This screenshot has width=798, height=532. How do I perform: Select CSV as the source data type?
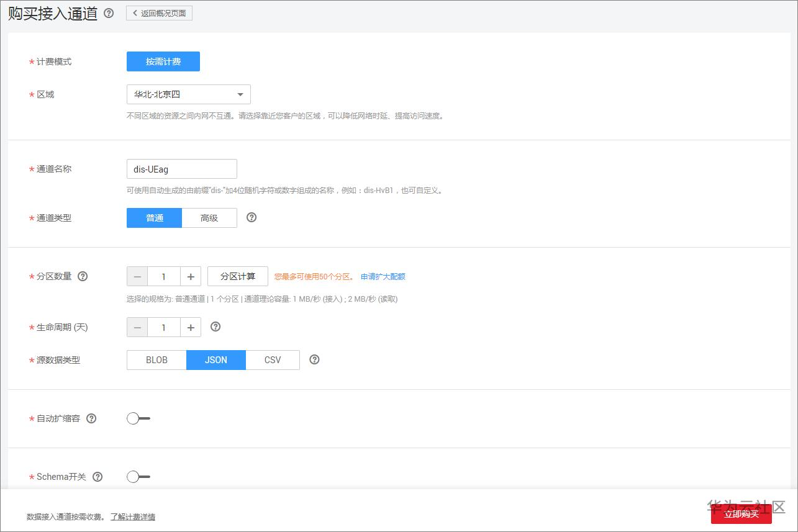pos(273,359)
